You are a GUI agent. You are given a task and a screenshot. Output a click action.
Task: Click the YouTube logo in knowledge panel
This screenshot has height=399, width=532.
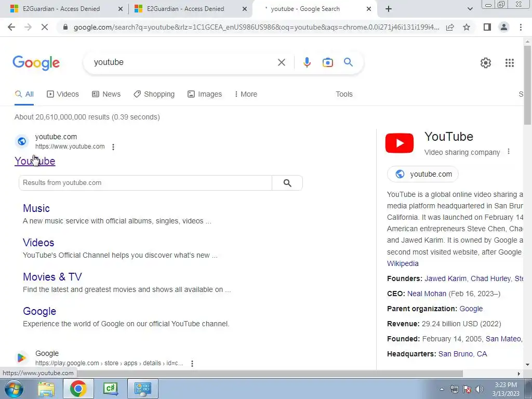400,143
